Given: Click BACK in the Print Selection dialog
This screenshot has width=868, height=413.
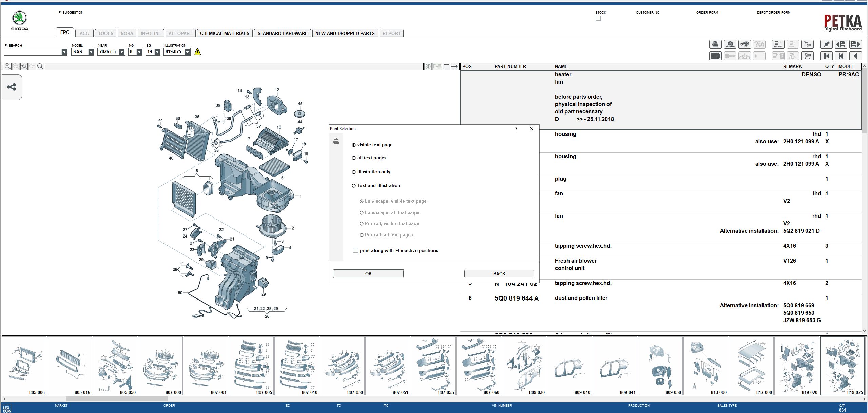Looking at the screenshot, I should [x=500, y=273].
